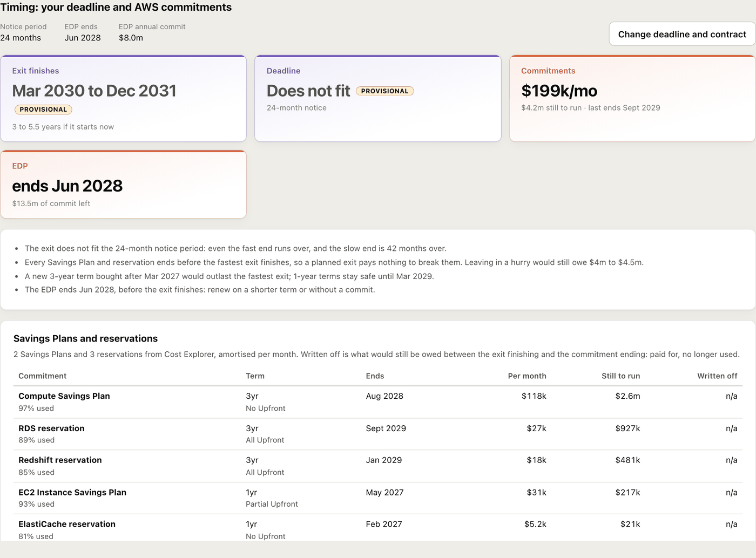
Task: Click the Savings Plans and reservations heading
Action: (85, 339)
